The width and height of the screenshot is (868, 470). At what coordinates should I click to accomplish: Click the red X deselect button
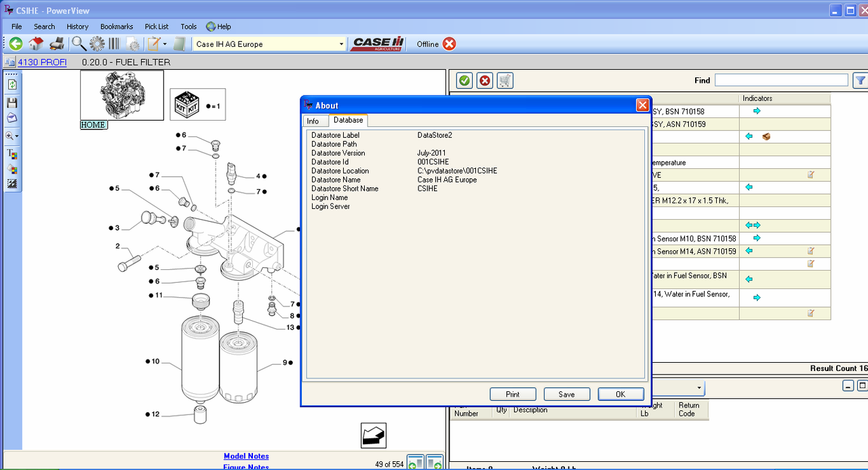click(485, 81)
